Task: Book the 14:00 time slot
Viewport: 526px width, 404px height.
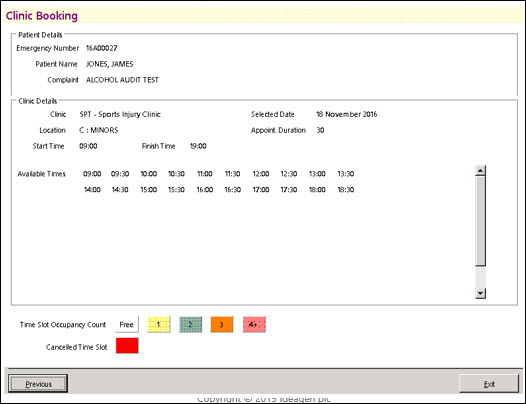Action: 92,190
